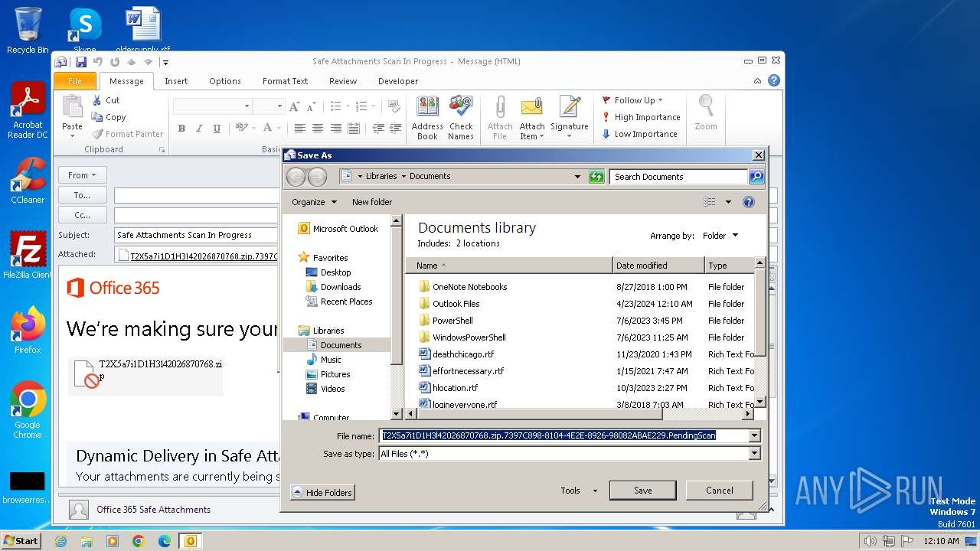Center align text in message
The height and width of the screenshot is (551, 980).
pos(317,129)
